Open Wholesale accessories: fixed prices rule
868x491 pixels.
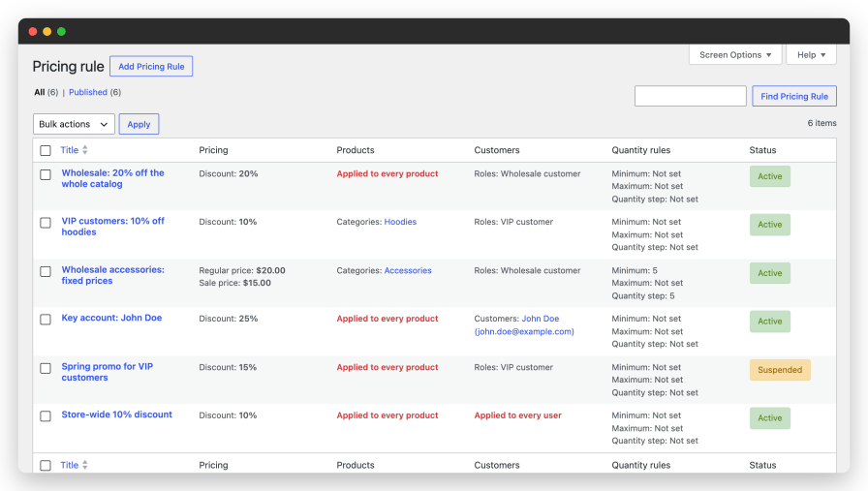click(113, 275)
